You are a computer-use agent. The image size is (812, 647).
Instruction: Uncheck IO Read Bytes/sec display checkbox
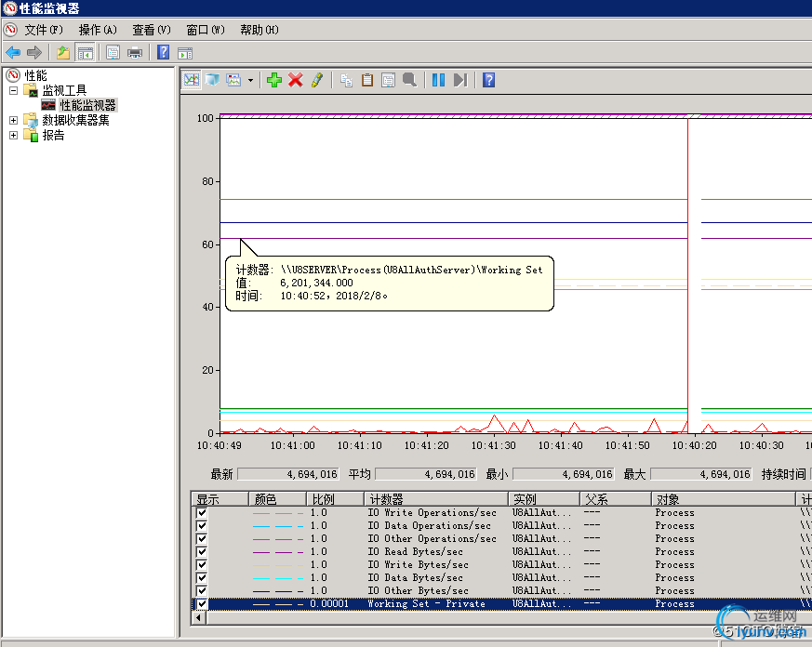point(202,551)
